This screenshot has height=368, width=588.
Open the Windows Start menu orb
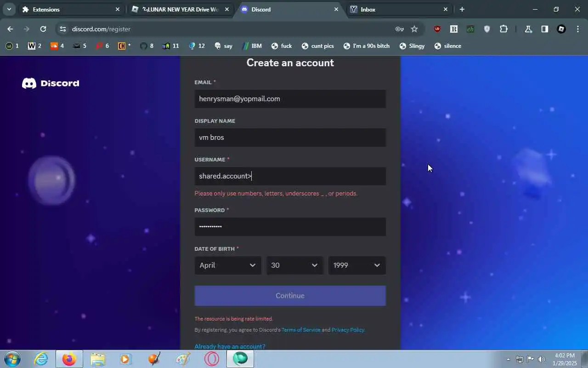[x=12, y=359]
